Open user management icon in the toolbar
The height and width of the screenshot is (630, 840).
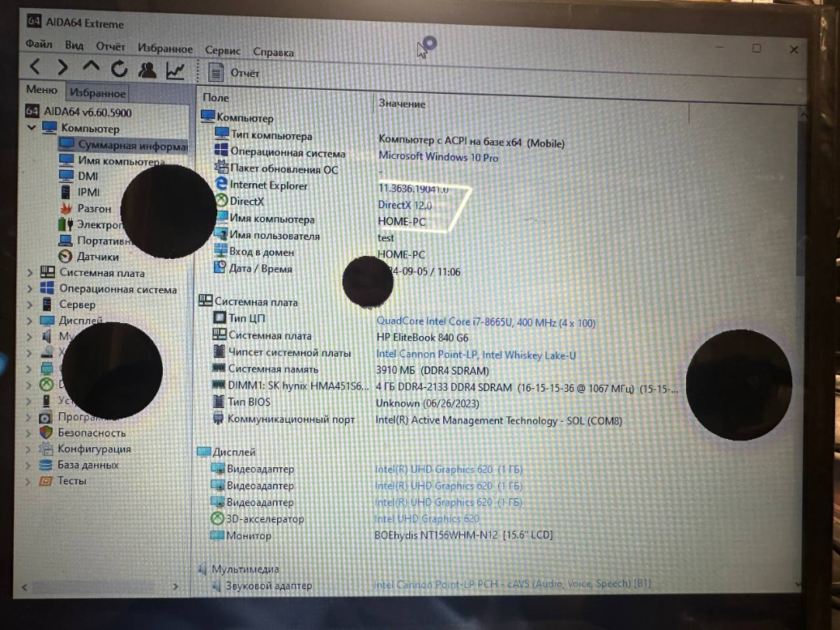147,69
